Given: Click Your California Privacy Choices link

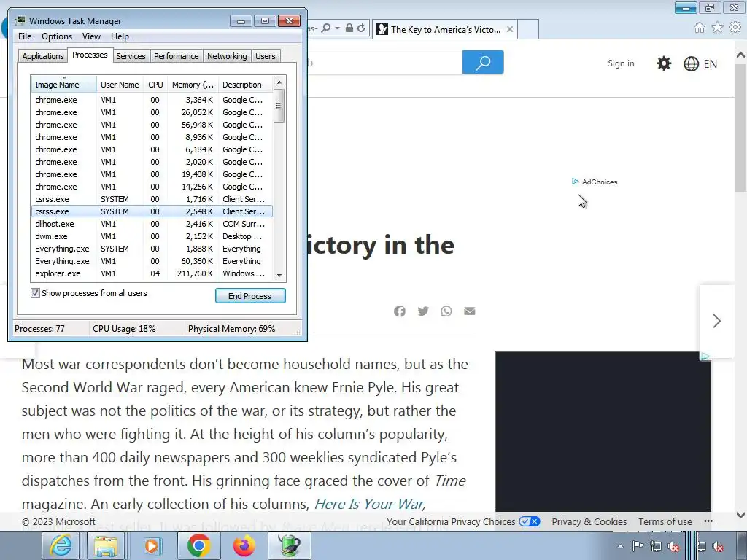Looking at the screenshot, I should pos(451,521).
